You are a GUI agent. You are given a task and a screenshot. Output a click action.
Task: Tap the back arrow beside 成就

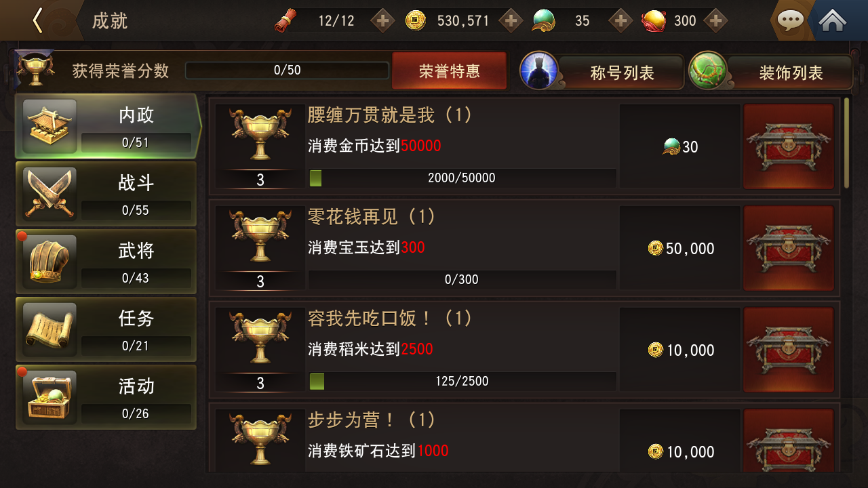click(37, 20)
